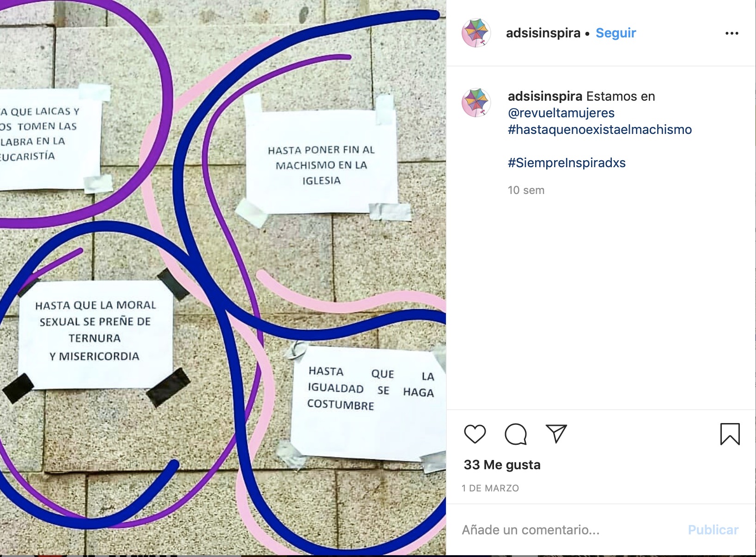Open comments via the speech bubble icon
This screenshot has height=557, width=756.
[516, 434]
